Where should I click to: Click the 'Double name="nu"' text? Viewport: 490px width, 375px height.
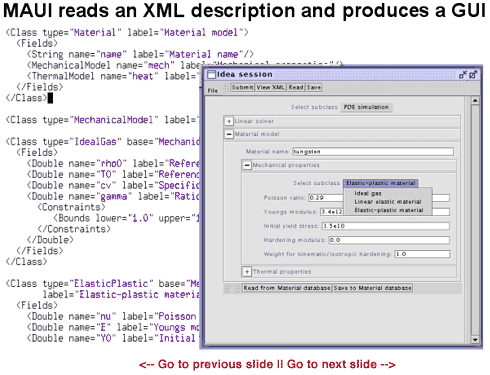tap(74, 316)
